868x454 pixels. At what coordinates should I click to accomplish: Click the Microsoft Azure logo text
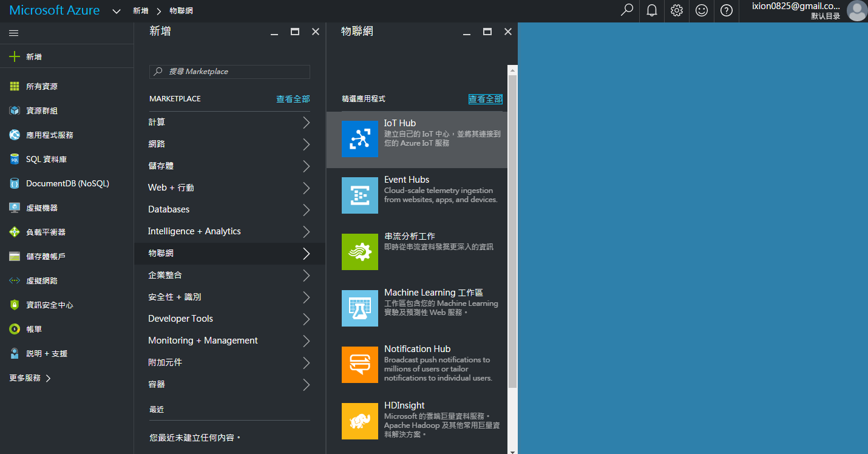click(x=55, y=10)
